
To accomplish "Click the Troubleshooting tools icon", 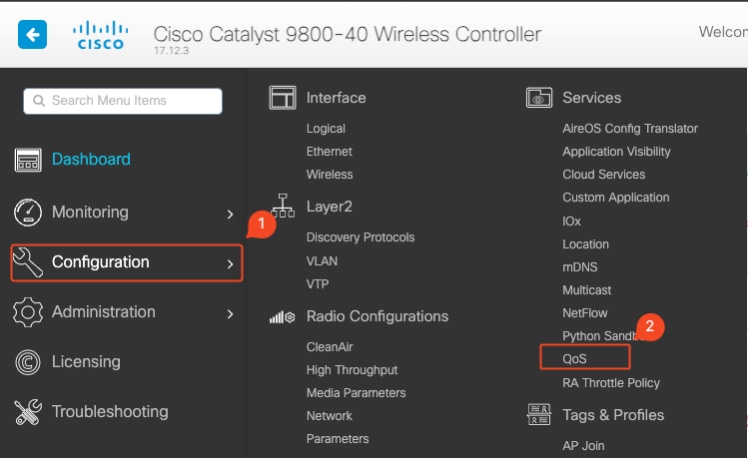I will click(x=28, y=412).
